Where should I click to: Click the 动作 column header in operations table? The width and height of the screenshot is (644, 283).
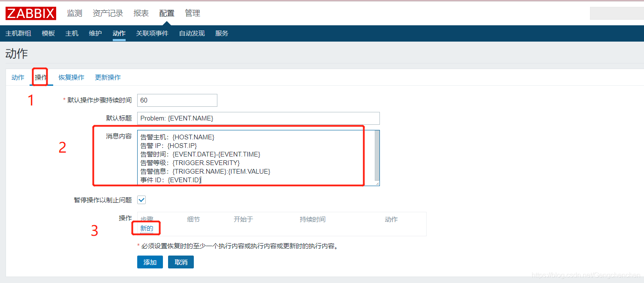tap(391, 219)
